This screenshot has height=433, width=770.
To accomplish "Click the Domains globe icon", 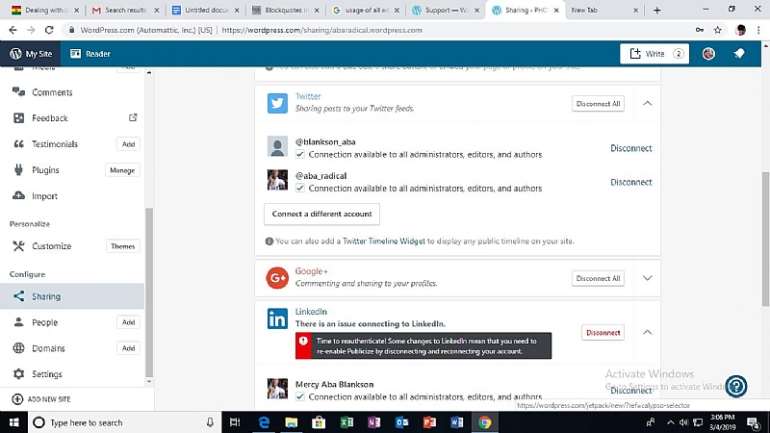I will coord(19,348).
